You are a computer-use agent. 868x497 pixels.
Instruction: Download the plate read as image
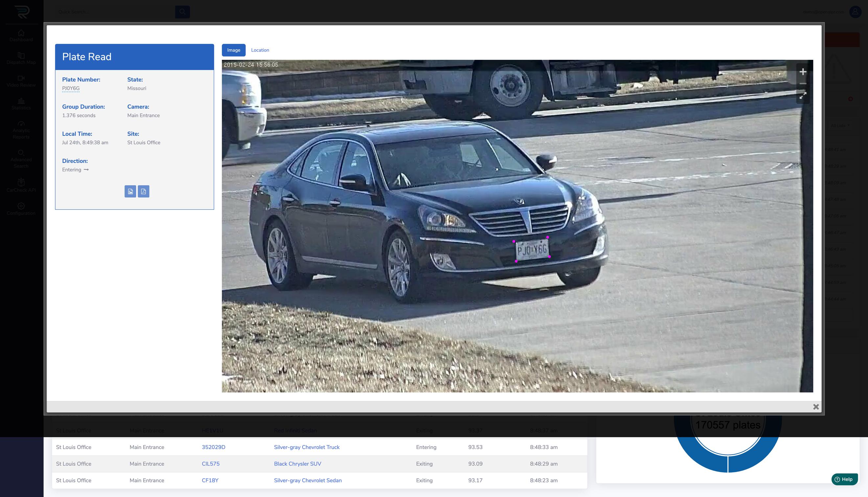(x=130, y=192)
